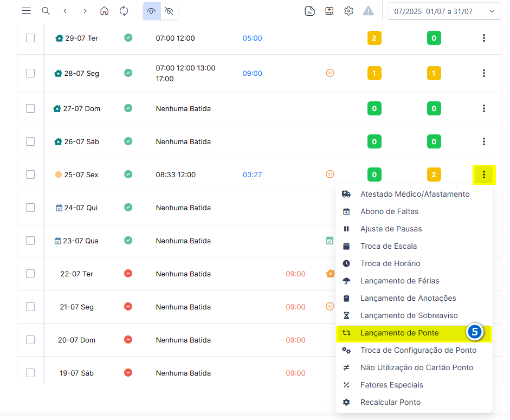Viewport: 510px width, 420px height.
Task: Check the 24-07 Qui row checkbox
Action: click(x=30, y=208)
